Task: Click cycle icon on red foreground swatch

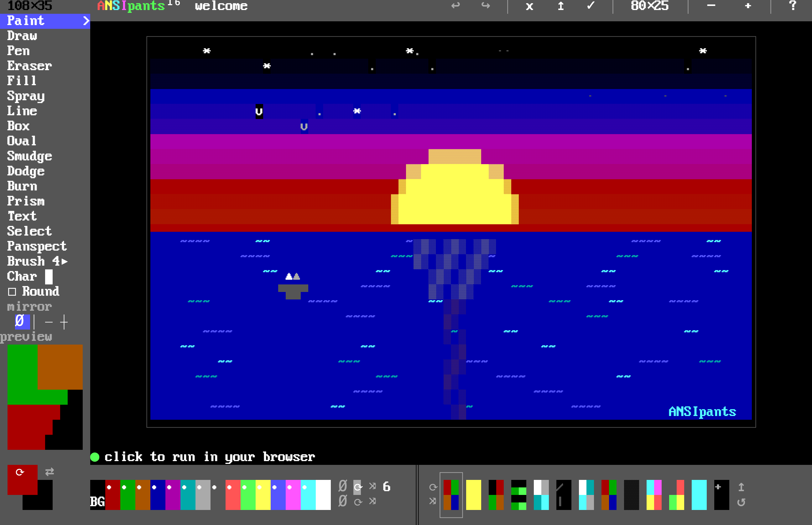Action: pos(20,472)
